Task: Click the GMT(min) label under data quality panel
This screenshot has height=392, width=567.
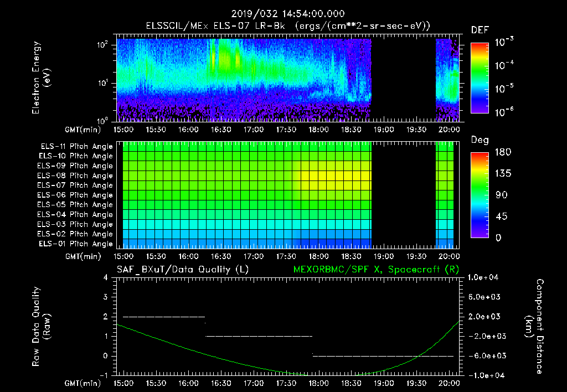Action: click(83, 383)
